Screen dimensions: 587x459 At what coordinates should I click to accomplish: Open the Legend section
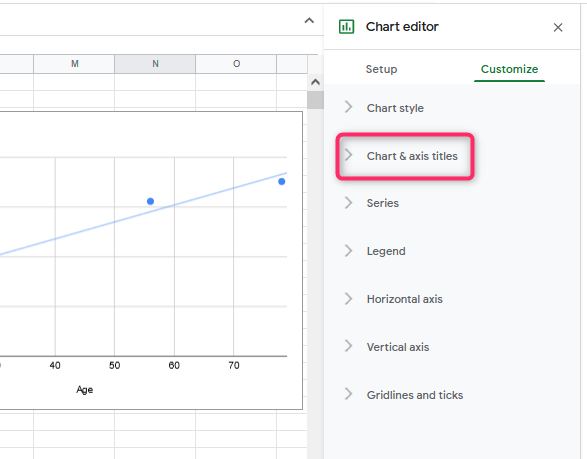[x=386, y=251]
